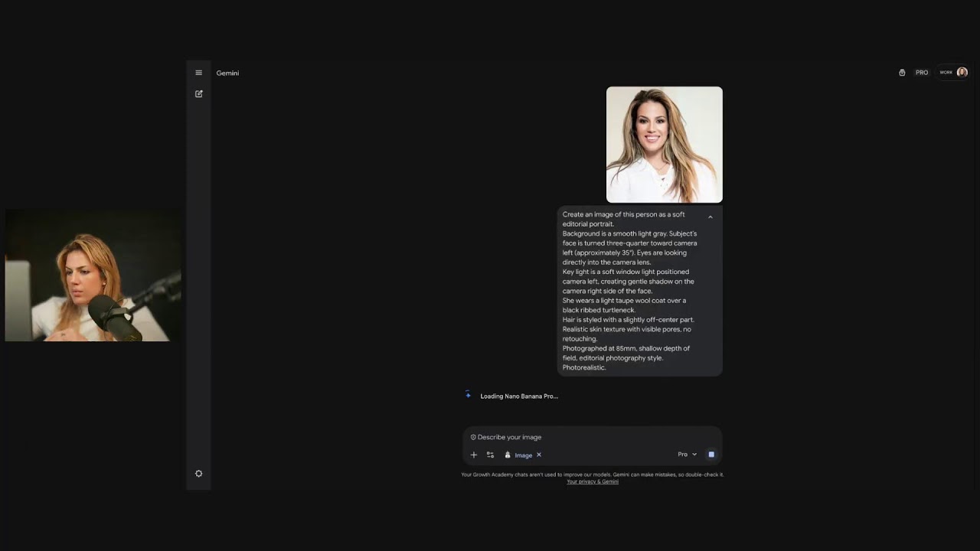
Task: Click the 'Loading Nano Banana Pro...' status
Action: tap(519, 396)
